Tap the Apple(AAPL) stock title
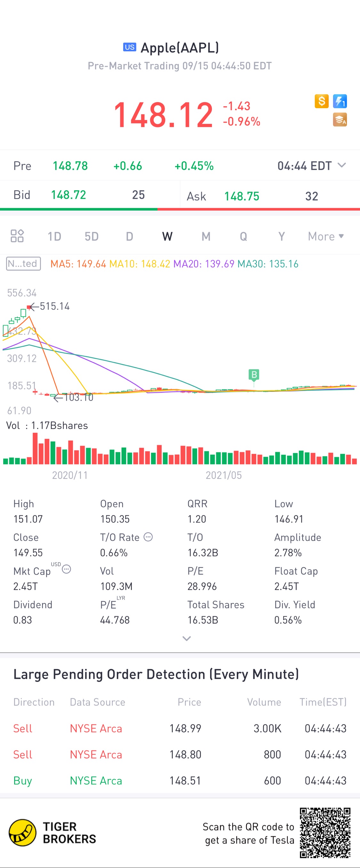360x868 pixels. [x=180, y=47]
